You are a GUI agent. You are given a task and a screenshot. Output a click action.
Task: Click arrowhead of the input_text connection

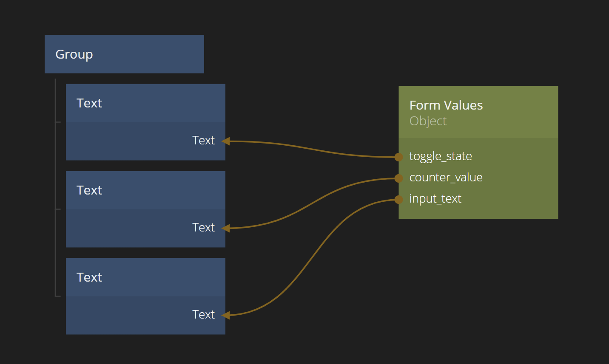[226, 315]
